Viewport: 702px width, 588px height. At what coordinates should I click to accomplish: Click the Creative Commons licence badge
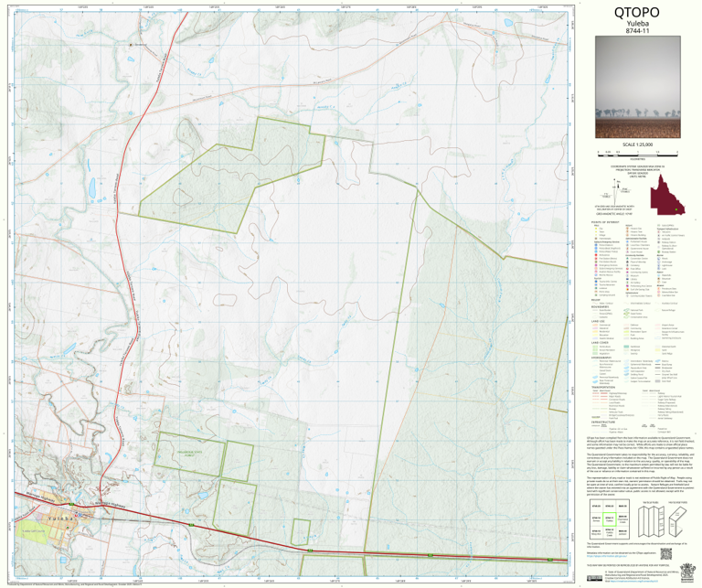pos(594,578)
